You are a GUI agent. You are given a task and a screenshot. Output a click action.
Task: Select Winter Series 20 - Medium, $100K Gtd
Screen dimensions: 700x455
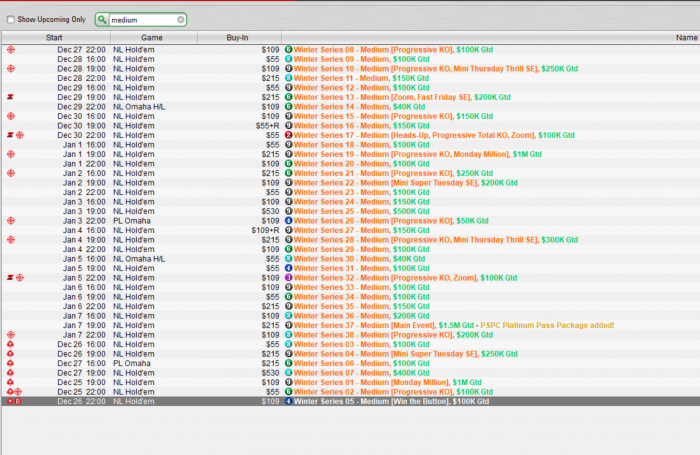point(362,164)
